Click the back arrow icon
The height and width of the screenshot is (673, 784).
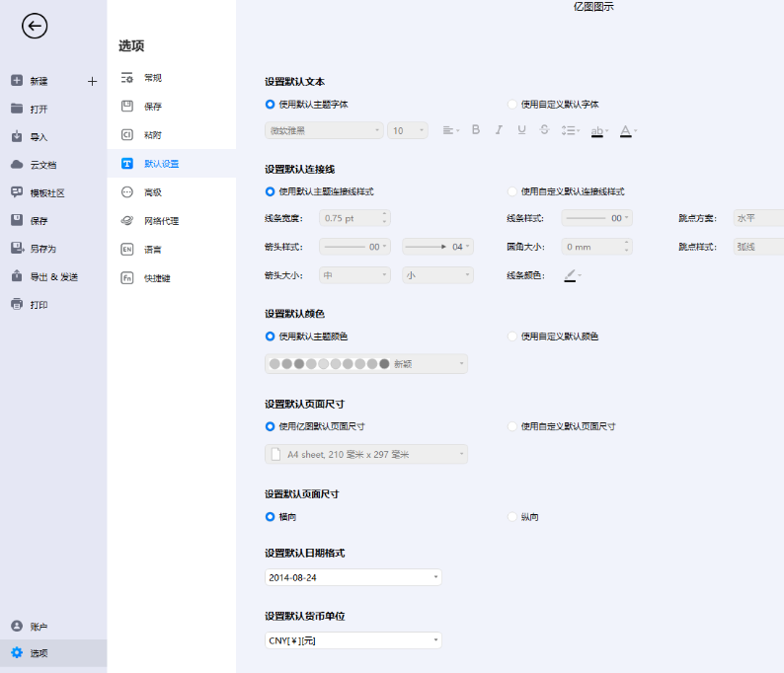click(x=35, y=27)
